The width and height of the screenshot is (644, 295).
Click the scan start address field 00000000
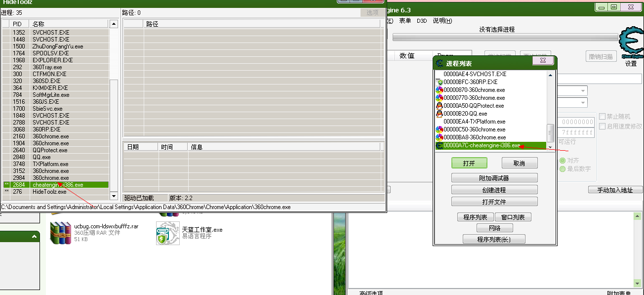point(577,122)
